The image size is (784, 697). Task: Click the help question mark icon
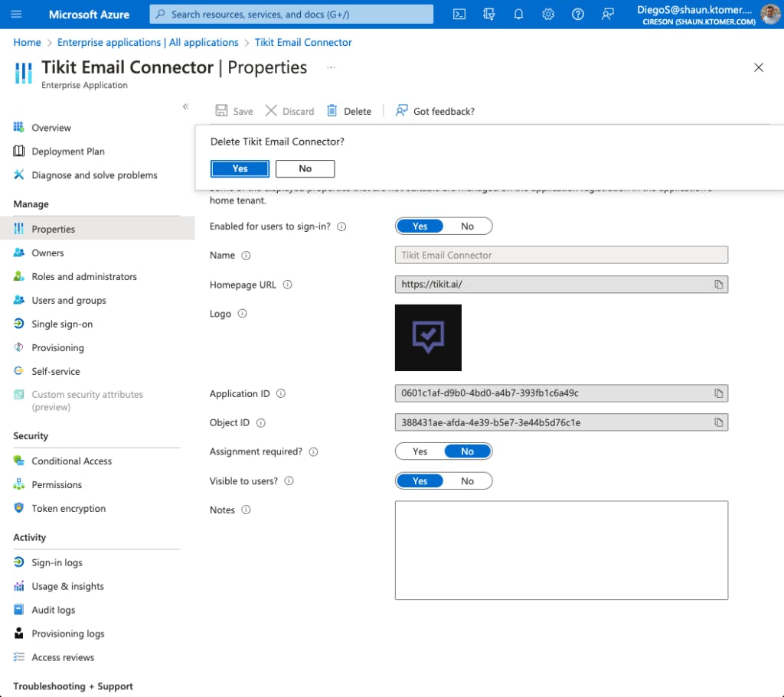tap(578, 14)
